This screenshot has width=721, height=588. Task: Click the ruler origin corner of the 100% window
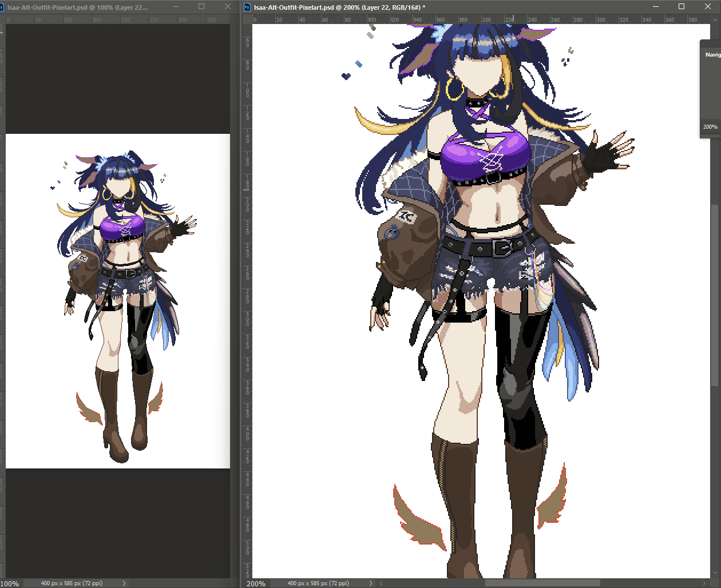click(2, 19)
